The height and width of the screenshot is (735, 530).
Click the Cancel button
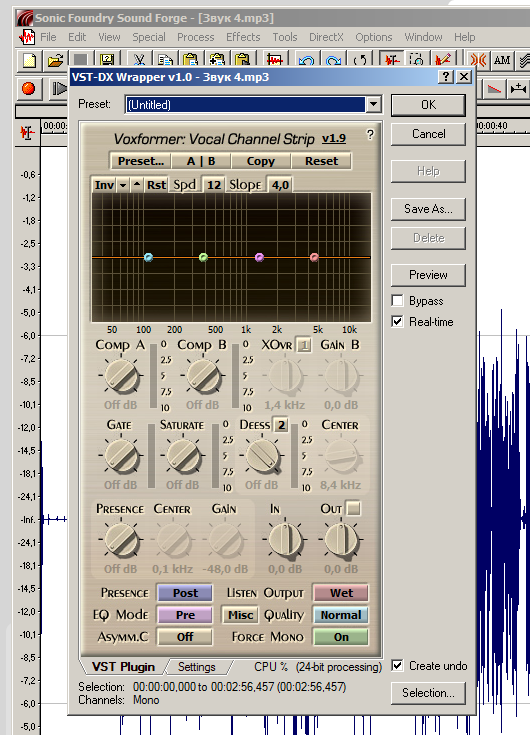[x=428, y=134]
